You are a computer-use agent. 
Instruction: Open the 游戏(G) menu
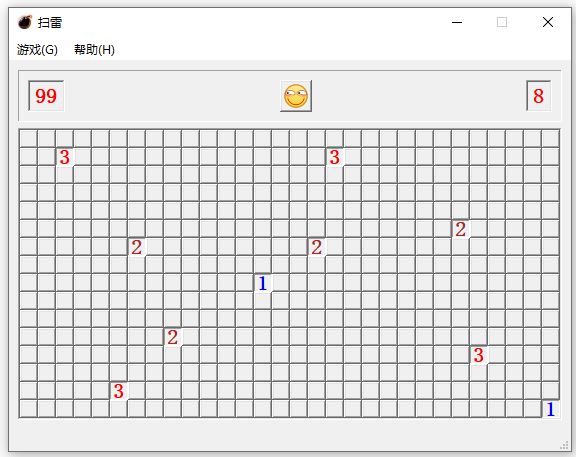[x=37, y=50]
